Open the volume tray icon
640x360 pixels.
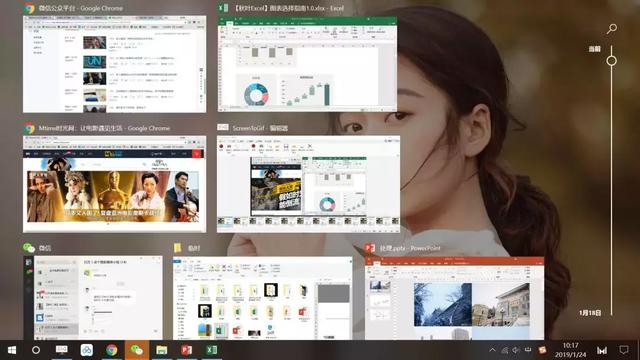point(516,350)
